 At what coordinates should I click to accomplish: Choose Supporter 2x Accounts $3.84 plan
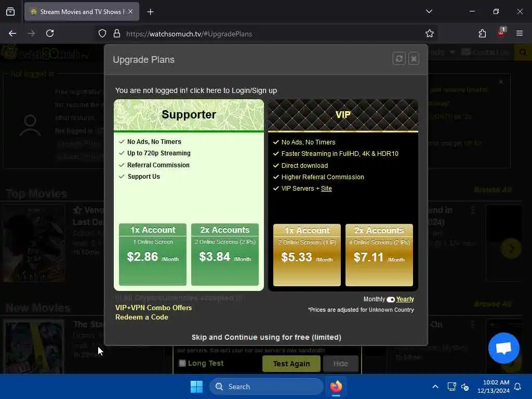pos(225,254)
